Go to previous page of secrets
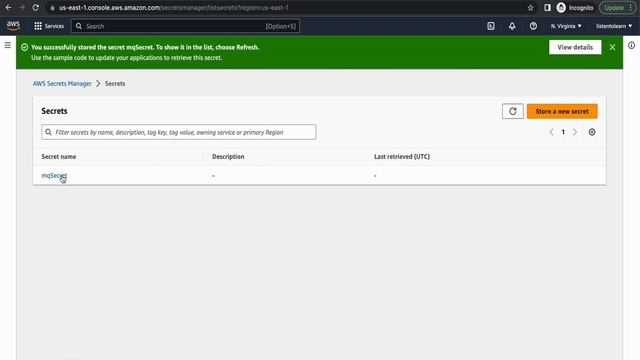This screenshot has height=360, width=640. point(551,132)
